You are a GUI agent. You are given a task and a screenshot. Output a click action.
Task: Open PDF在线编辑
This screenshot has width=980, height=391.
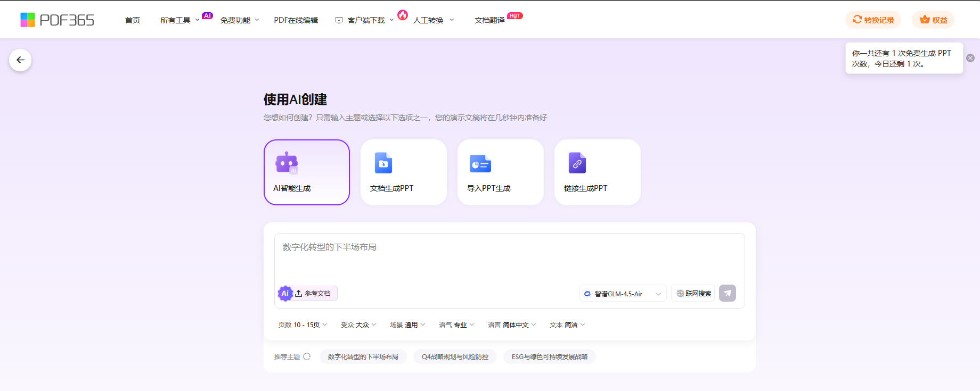point(296,20)
